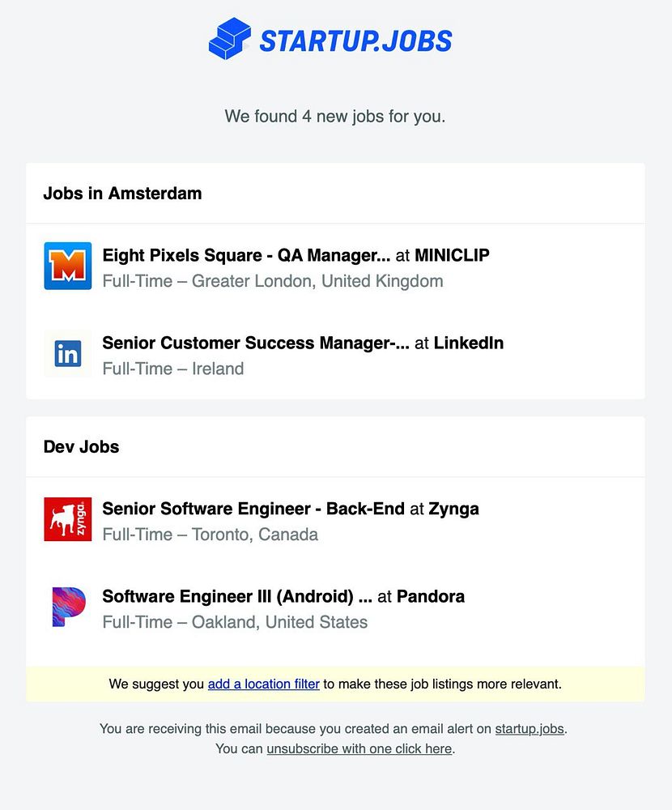Open the Eight Pixels Square QA Manager job

pyautogui.click(x=246, y=255)
